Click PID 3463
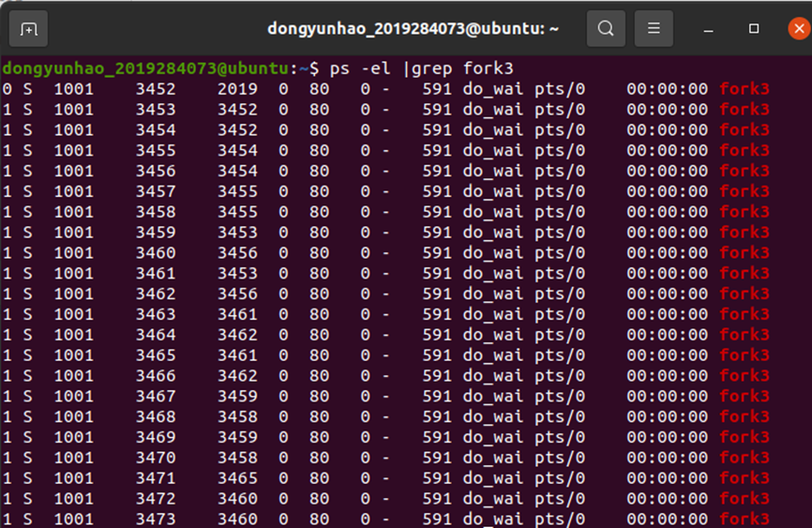The image size is (812, 528). point(156,314)
